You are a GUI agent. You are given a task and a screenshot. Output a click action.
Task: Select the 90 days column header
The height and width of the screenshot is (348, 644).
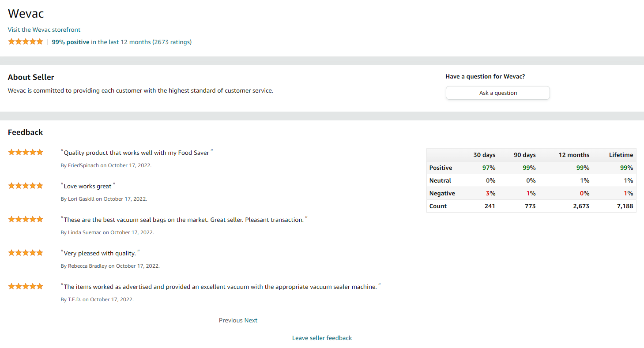(524, 155)
